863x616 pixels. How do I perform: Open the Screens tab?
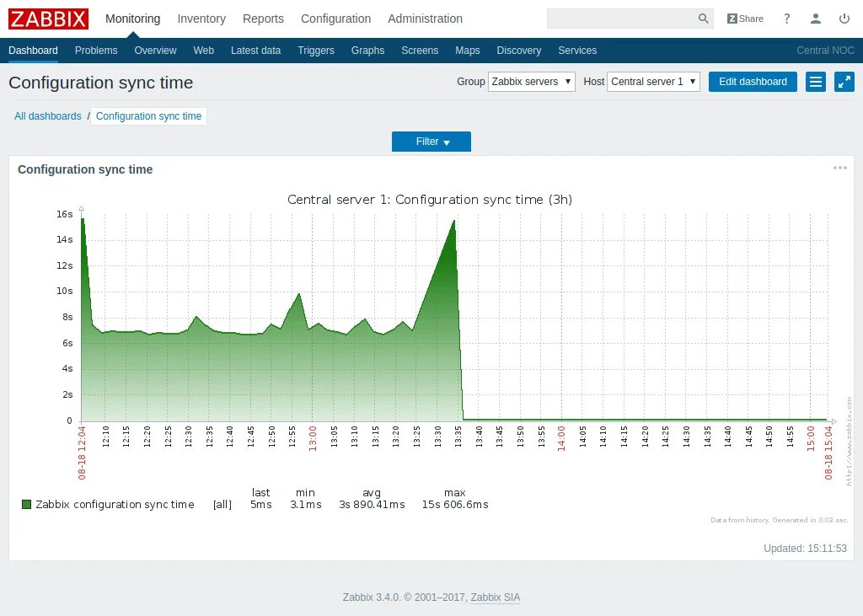tap(420, 50)
